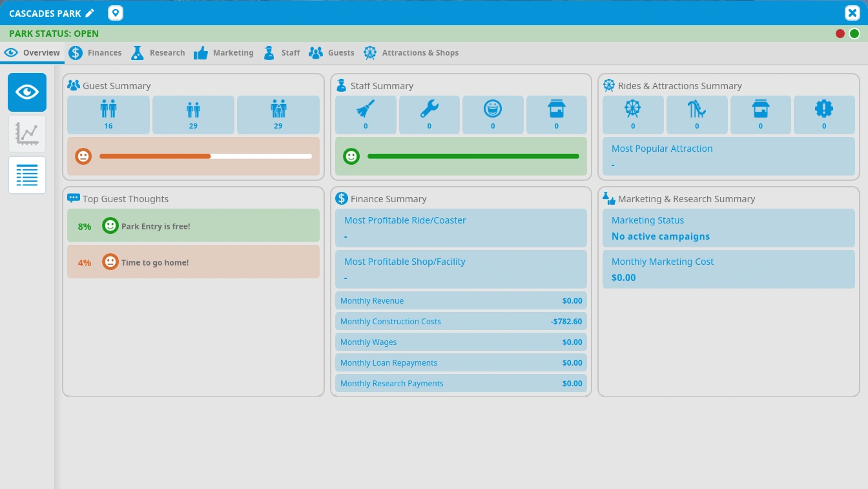The width and height of the screenshot is (868, 489).
Task: Click the 'Time to go home!' thought
Action: 193,262
